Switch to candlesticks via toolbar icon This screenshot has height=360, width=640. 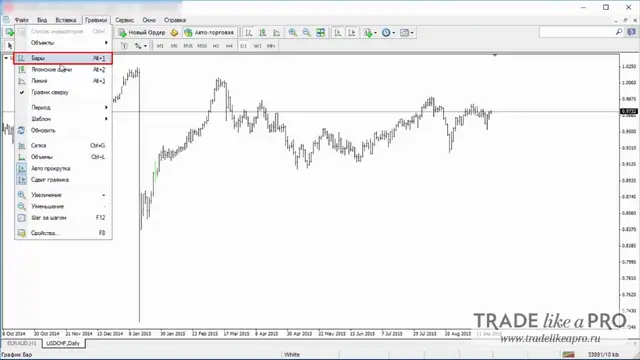(262, 33)
